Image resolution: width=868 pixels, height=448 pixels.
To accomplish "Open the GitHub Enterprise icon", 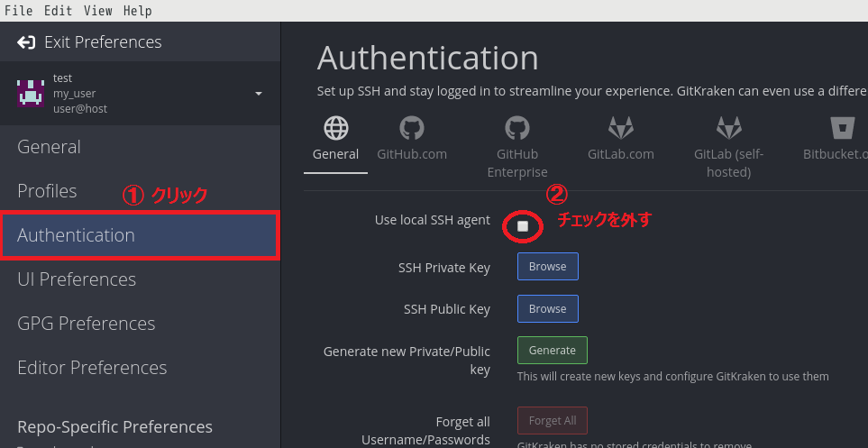I will pyautogui.click(x=517, y=128).
